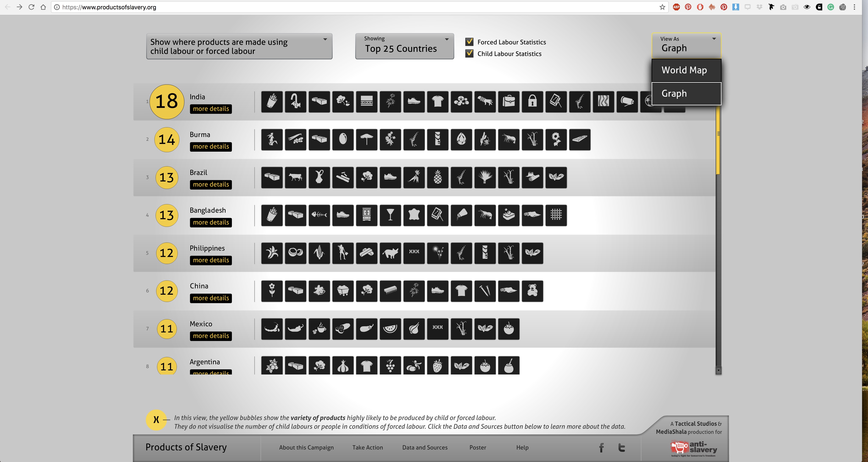
Task: Open the Showing Top 25 Countries dropdown
Action: pyautogui.click(x=404, y=46)
